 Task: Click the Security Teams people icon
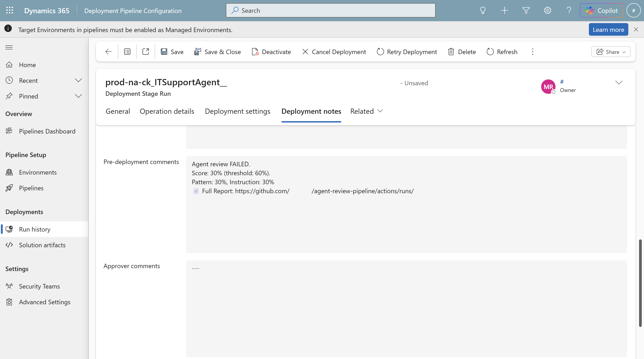(x=9, y=286)
